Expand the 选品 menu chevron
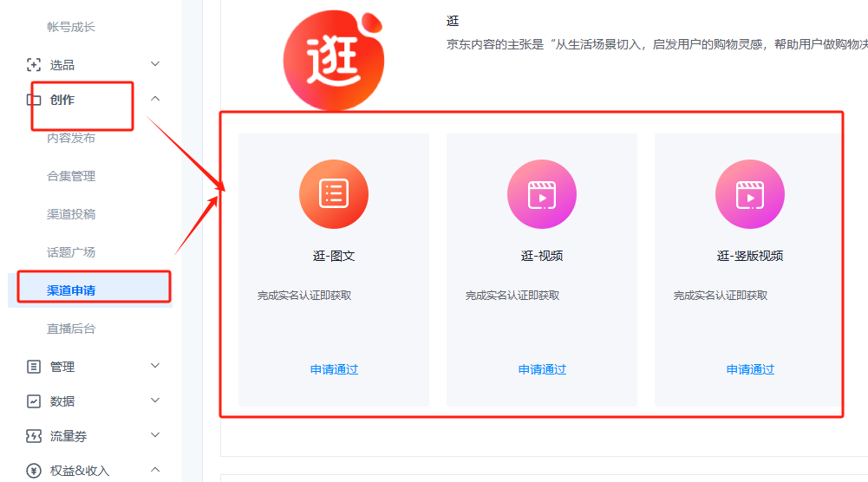 coord(155,64)
